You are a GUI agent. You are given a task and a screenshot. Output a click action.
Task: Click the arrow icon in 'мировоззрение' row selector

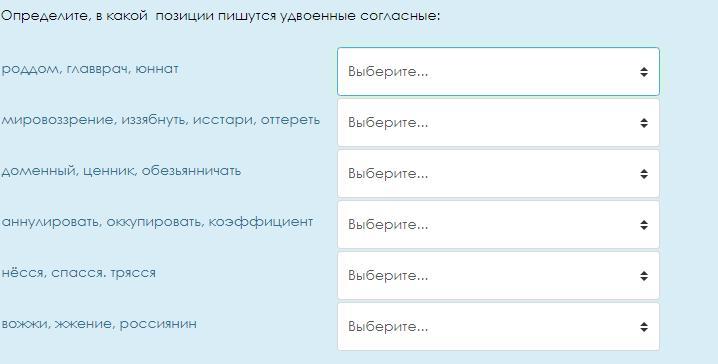pos(644,123)
